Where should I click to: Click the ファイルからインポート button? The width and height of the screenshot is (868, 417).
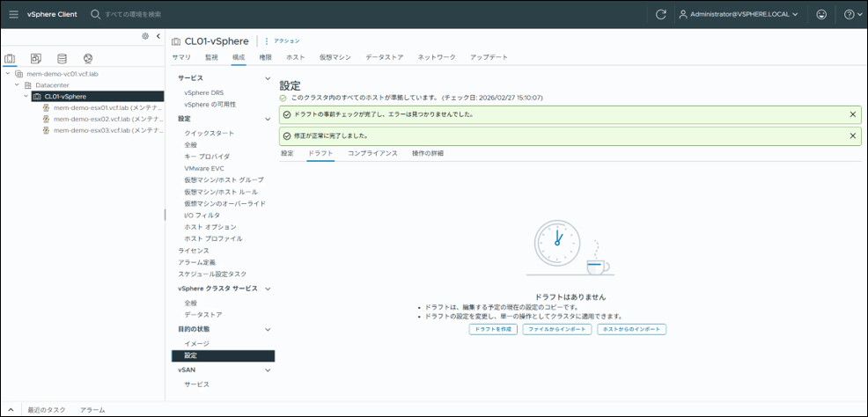pos(556,329)
